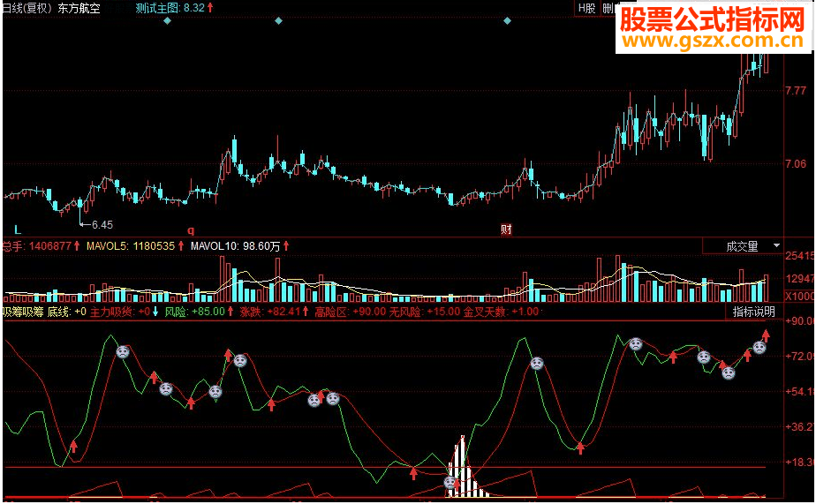Image resolution: width=816 pixels, height=504 pixels.
Task: Click the 风险: +85.00 value
Action: tap(194, 312)
